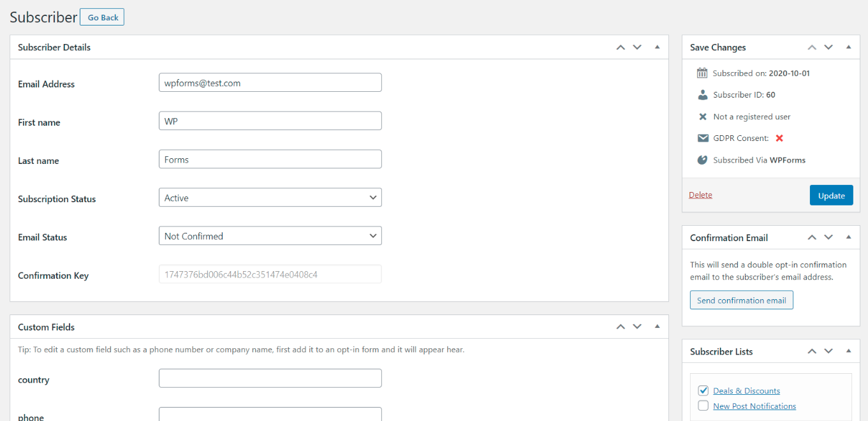Click the Subscriber ID: 60 text

744,95
